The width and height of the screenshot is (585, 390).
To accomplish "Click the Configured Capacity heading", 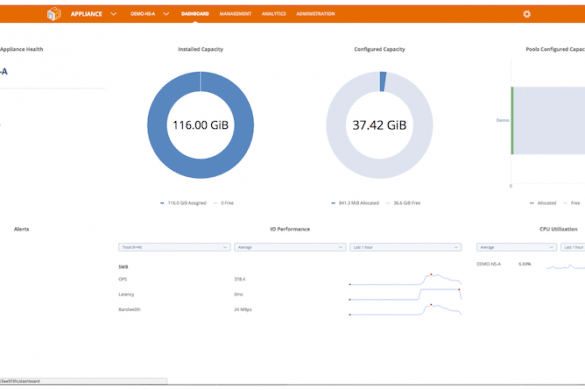I will (379, 49).
